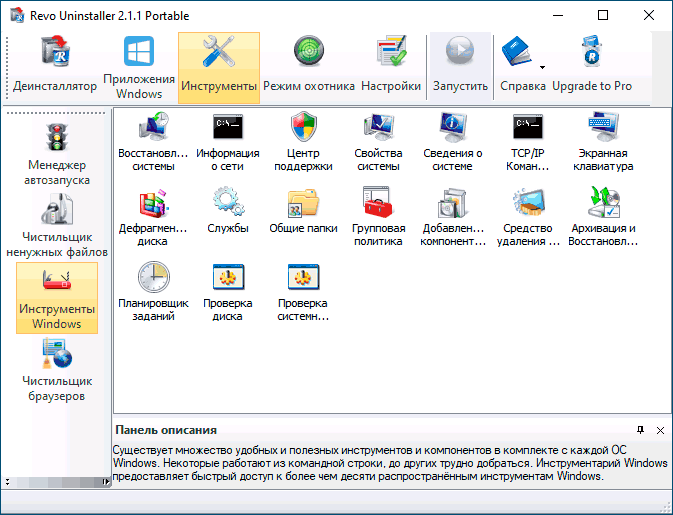Select Инструменты Windows in sidebar
This screenshot has height=515, width=673.
coord(57,298)
